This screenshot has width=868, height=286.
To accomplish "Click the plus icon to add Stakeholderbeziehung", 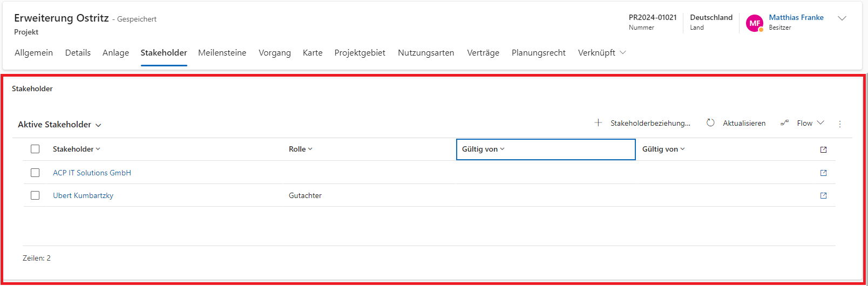I will pos(598,123).
